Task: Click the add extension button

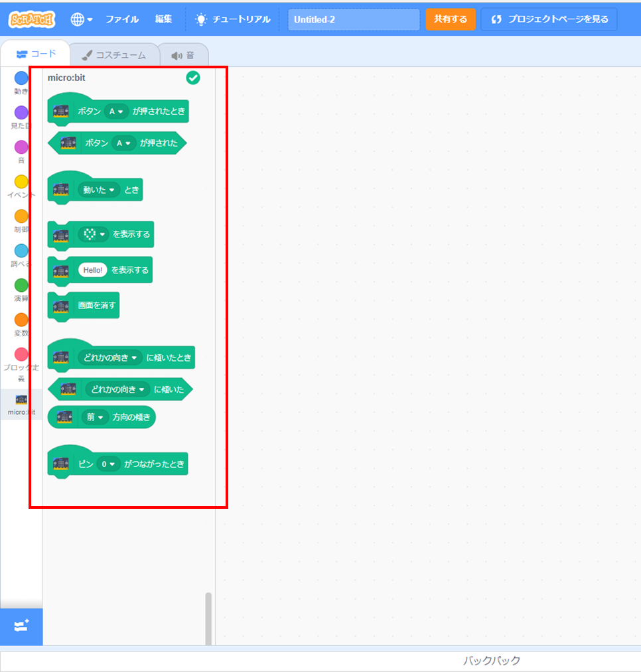Action: click(21, 626)
